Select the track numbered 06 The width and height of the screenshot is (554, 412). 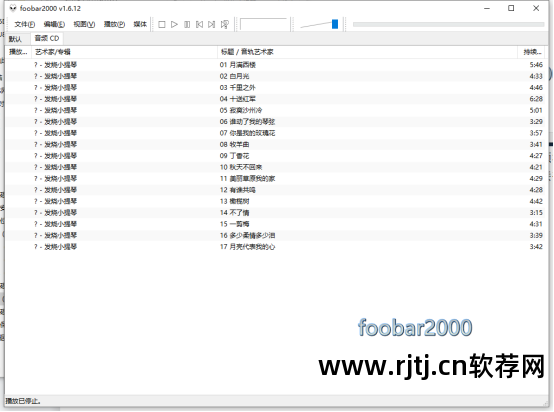pos(275,122)
